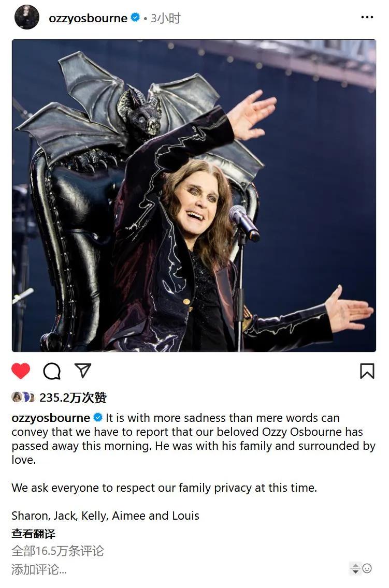Click ozzyosbourne username in the caption
The image size is (389, 588).
pyautogui.click(x=51, y=418)
